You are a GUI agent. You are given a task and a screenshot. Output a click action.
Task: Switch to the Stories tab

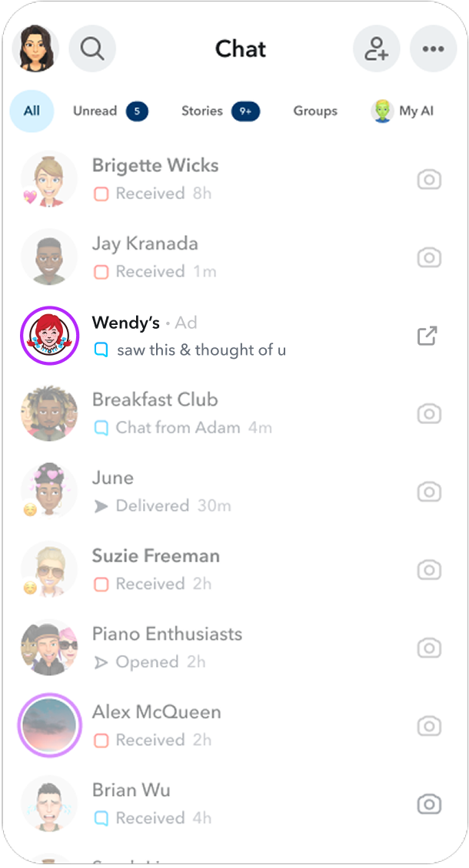click(220, 111)
